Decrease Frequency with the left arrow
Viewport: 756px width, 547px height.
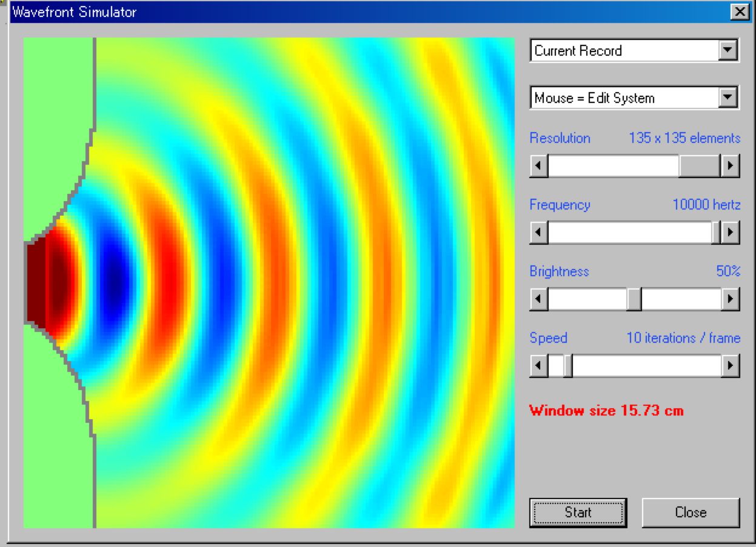pyautogui.click(x=539, y=232)
